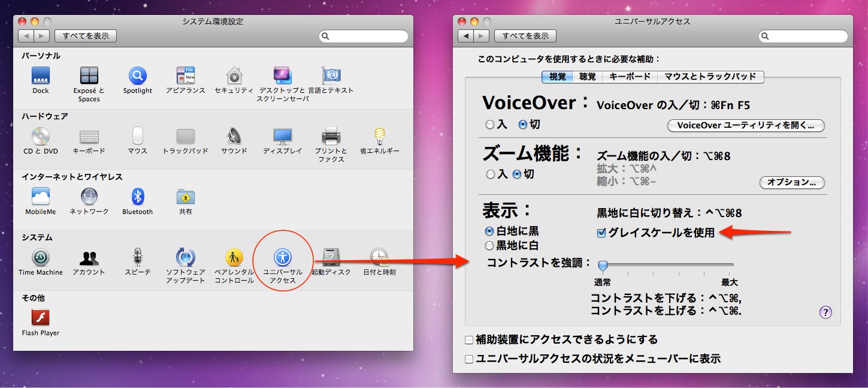Switch to マウスとトラックパッド tab
This screenshot has width=868, height=388.
(710, 77)
